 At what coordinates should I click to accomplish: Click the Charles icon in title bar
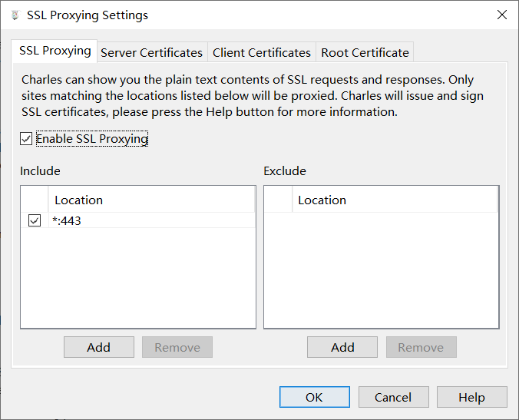[x=15, y=15]
